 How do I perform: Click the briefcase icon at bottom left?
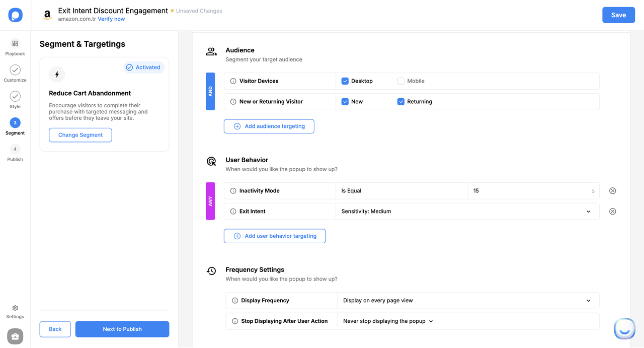tap(15, 336)
